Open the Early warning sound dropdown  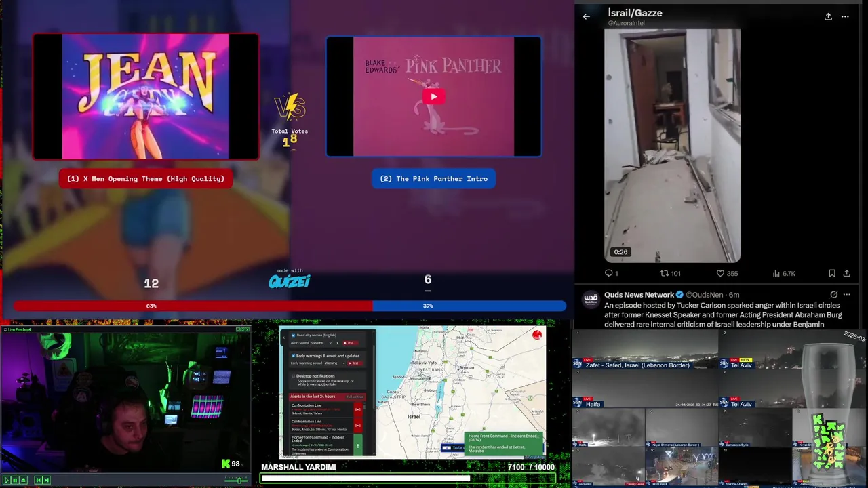pyautogui.click(x=335, y=363)
